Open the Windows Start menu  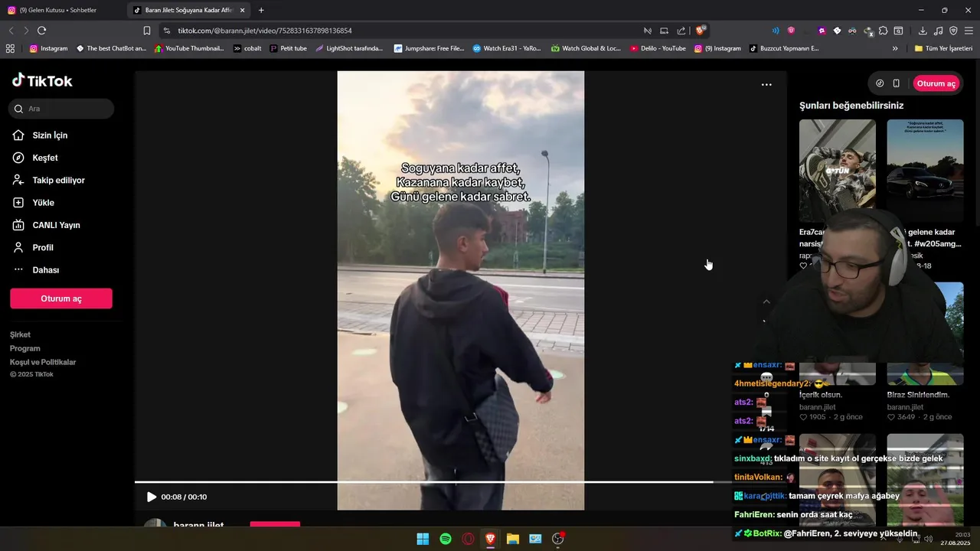click(x=423, y=539)
